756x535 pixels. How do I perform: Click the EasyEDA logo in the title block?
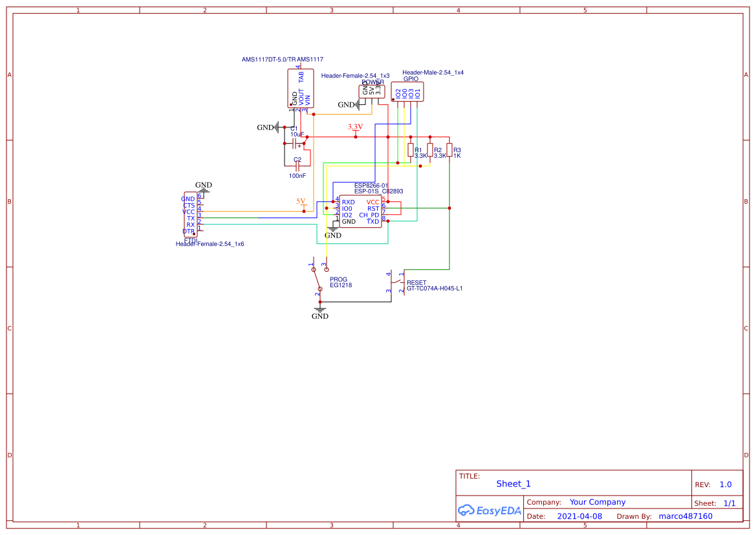click(x=489, y=510)
